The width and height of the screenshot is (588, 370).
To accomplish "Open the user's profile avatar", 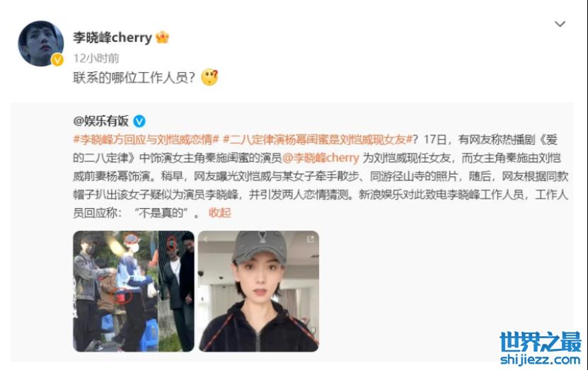I will click(x=41, y=43).
